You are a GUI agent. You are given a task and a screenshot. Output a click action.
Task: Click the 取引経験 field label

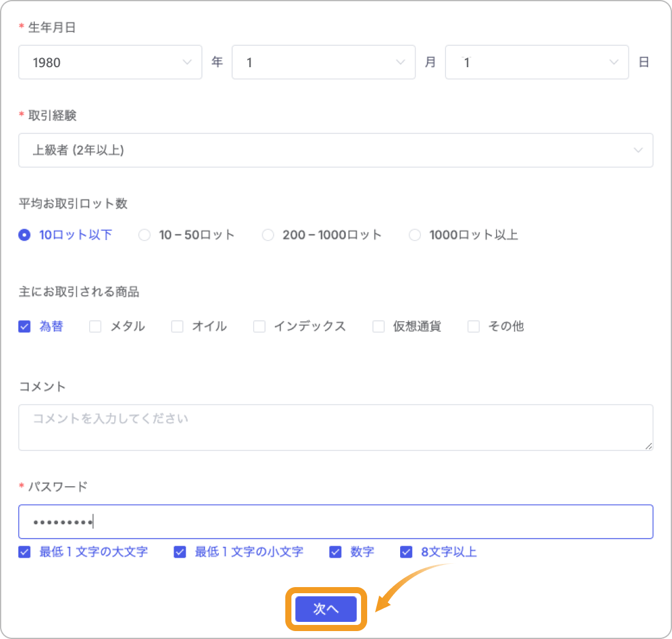coord(53,115)
